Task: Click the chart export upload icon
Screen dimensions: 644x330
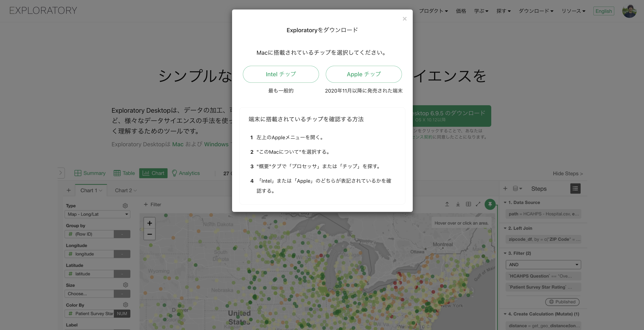Action: pos(447,204)
